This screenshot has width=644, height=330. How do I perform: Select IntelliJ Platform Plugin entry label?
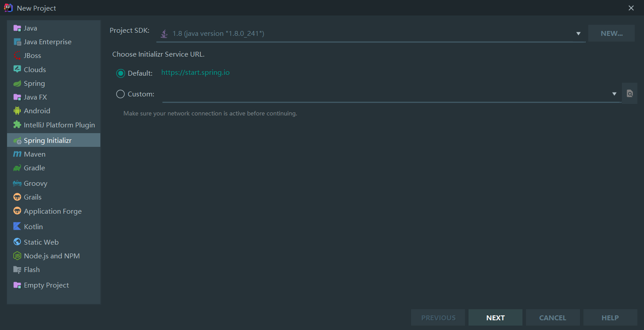59,125
